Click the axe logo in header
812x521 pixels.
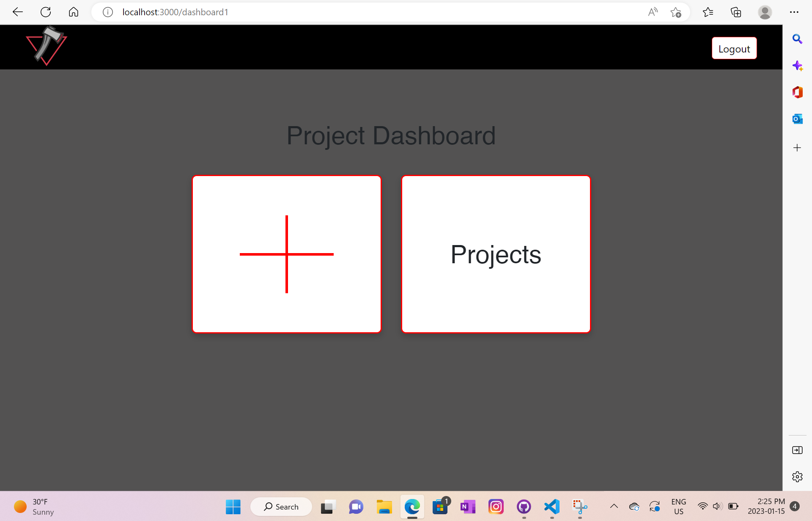click(47, 47)
